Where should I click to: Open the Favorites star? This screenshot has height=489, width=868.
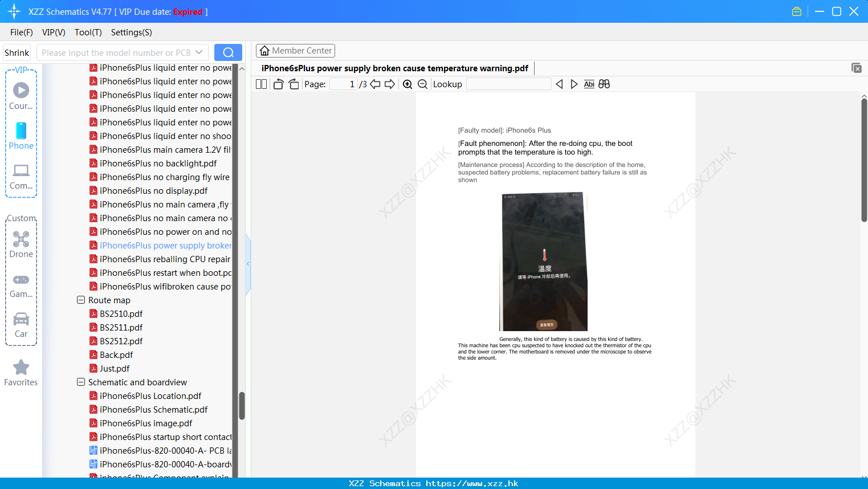pyautogui.click(x=21, y=373)
